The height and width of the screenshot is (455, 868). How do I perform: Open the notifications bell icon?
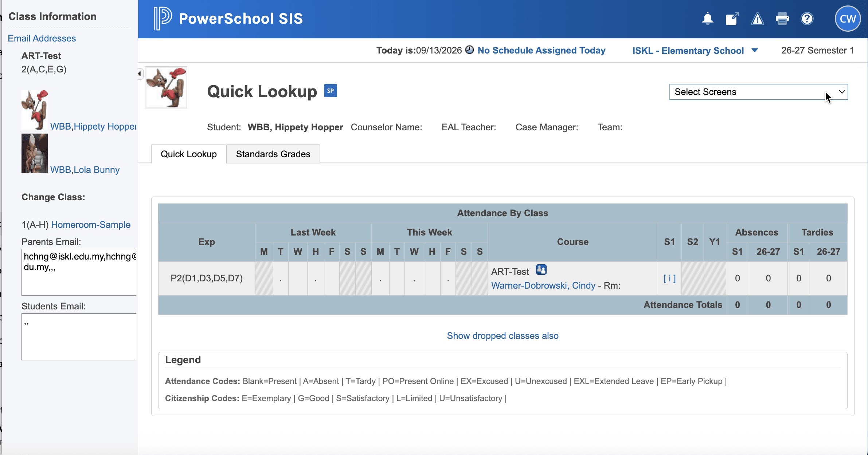tap(707, 19)
